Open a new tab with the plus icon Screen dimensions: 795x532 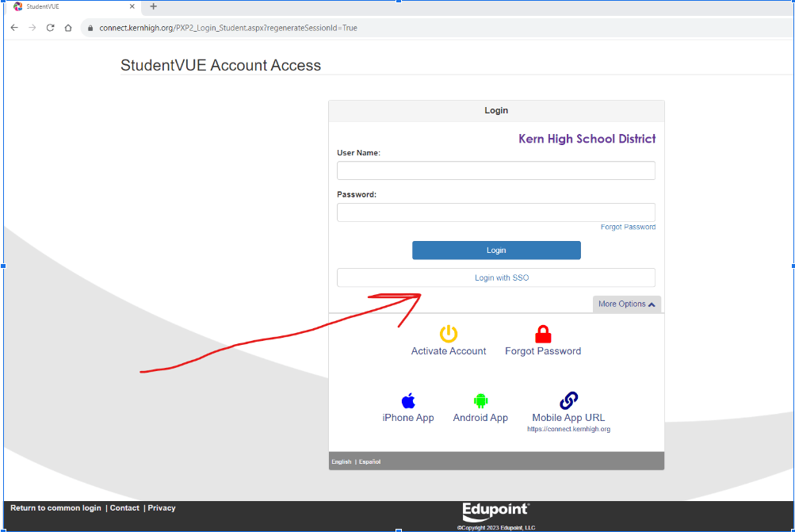(x=153, y=6)
